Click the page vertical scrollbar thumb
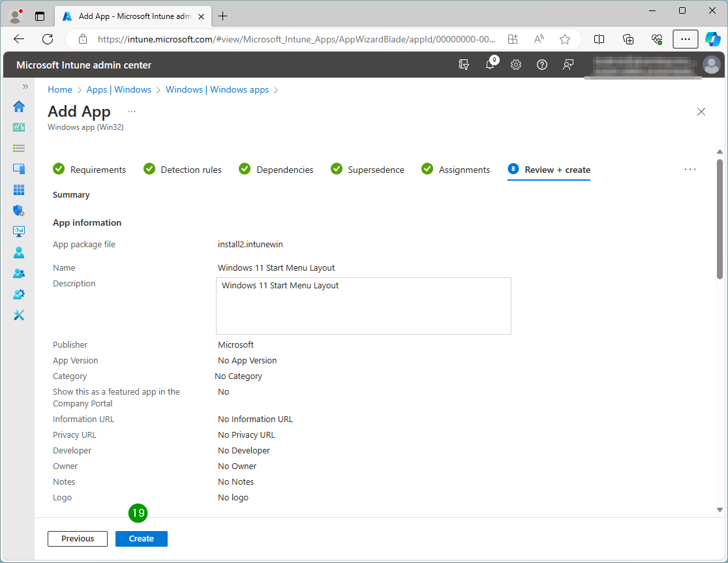The height and width of the screenshot is (563, 728). click(x=720, y=219)
